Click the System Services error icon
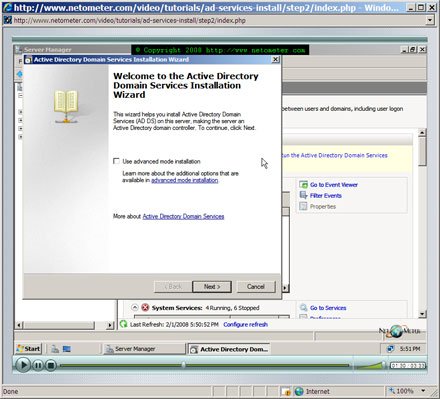440x399 pixels. tap(145, 307)
